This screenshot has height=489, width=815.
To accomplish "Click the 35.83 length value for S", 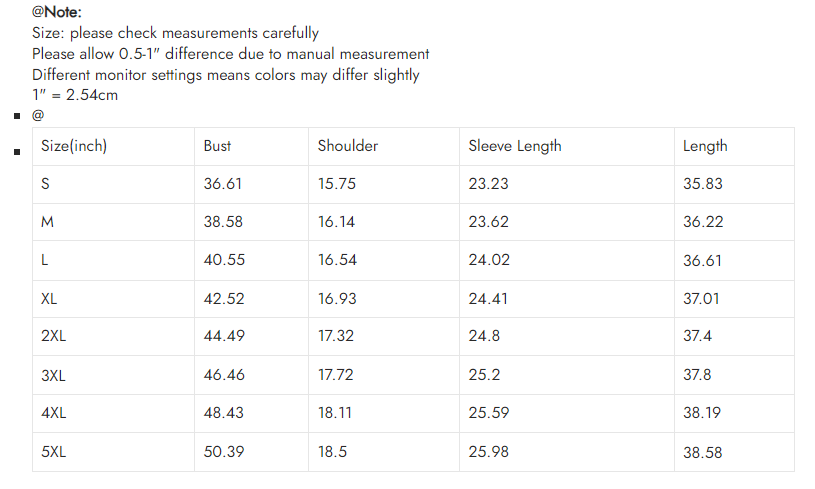I will [x=702, y=184].
